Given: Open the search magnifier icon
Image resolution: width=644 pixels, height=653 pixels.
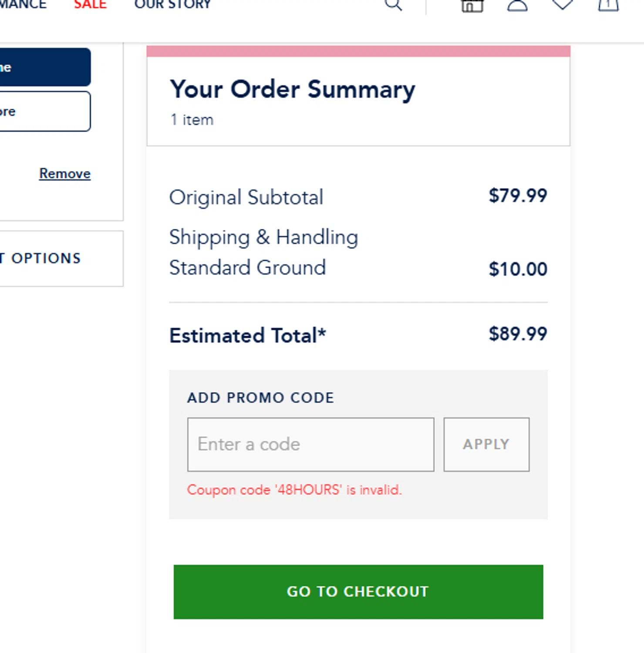Looking at the screenshot, I should point(393,4).
